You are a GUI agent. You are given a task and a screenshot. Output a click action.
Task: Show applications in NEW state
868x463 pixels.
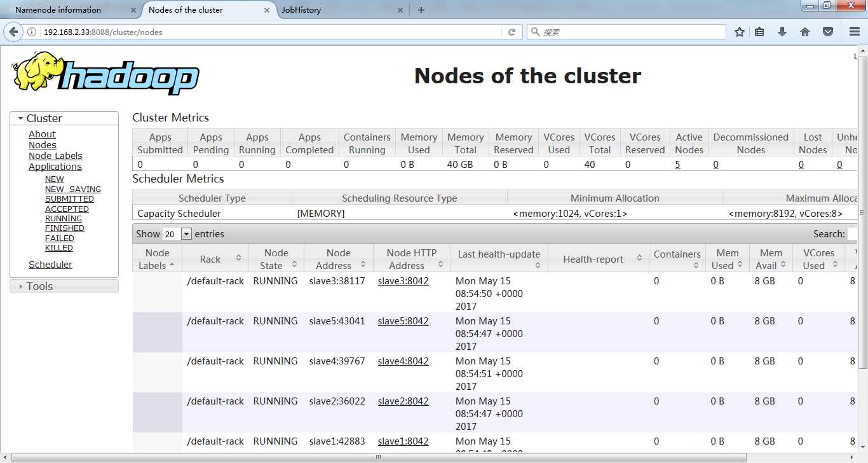pos(55,179)
